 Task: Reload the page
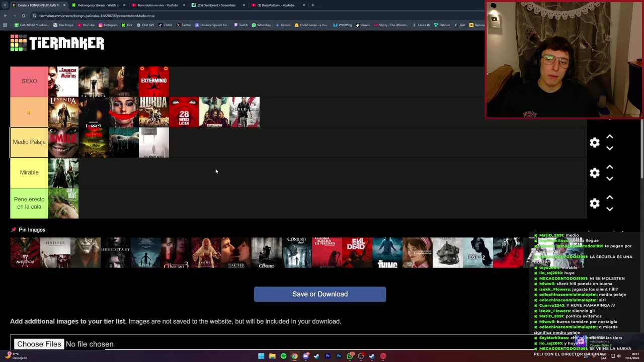(23, 16)
